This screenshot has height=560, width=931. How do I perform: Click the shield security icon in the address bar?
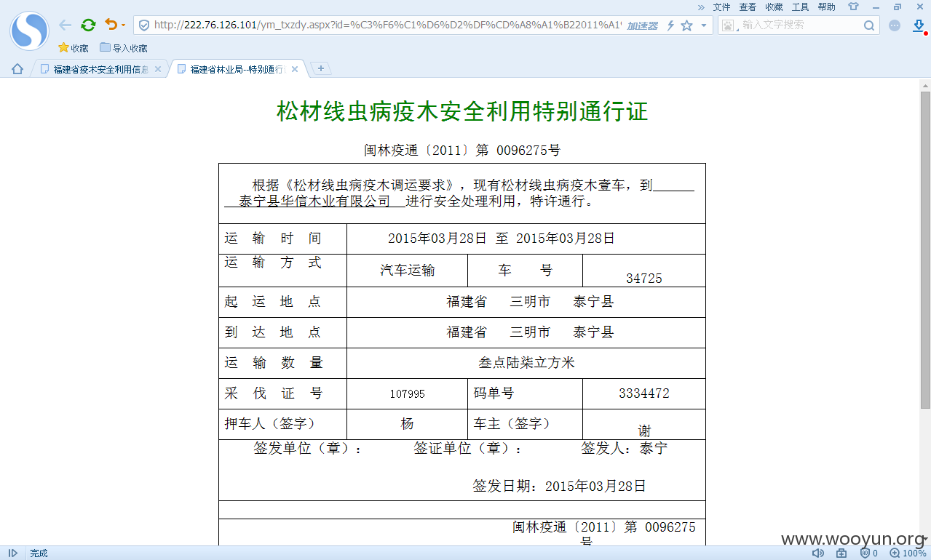tap(144, 25)
